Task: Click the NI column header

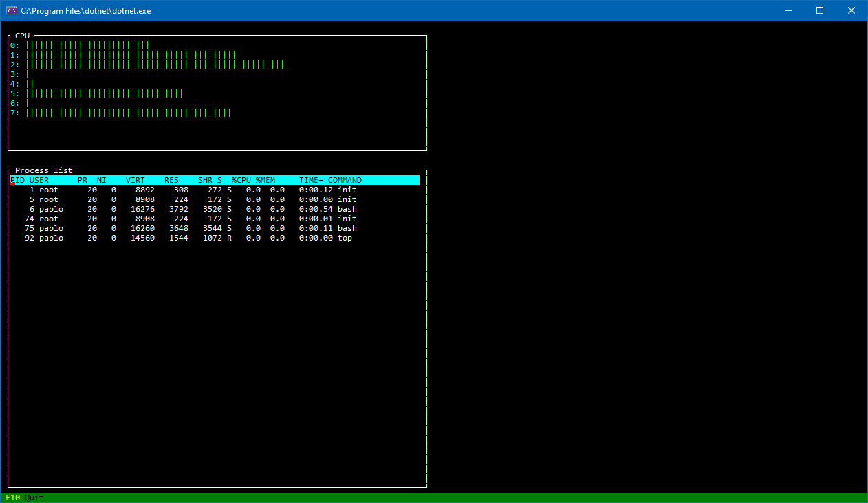Action: click(102, 180)
